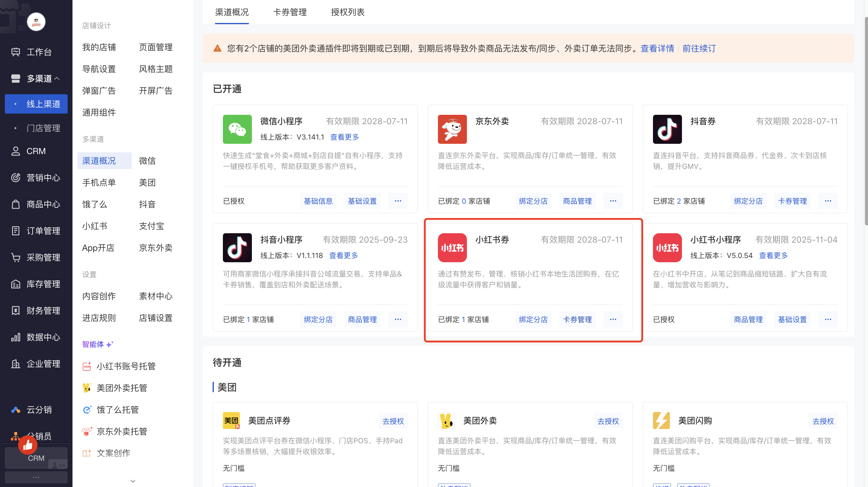The width and height of the screenshot is (868, 487).
Task: Click the JD Waimai dog logo
Action: (x=452, y=129)
